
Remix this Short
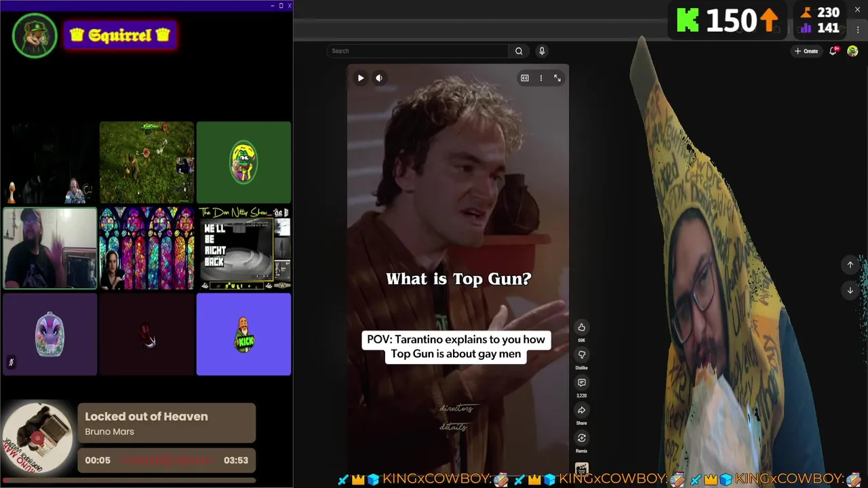(581, 438)
